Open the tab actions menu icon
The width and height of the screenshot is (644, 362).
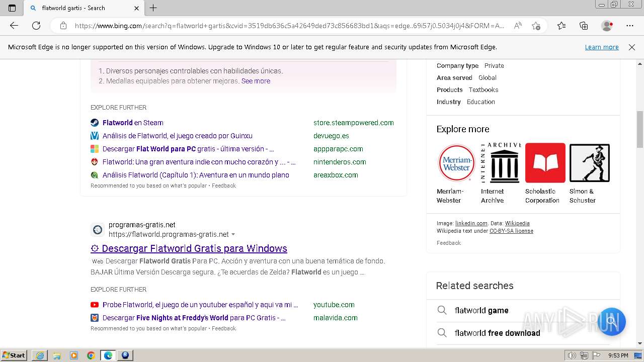pyautogui.click(x=12, y=8)
